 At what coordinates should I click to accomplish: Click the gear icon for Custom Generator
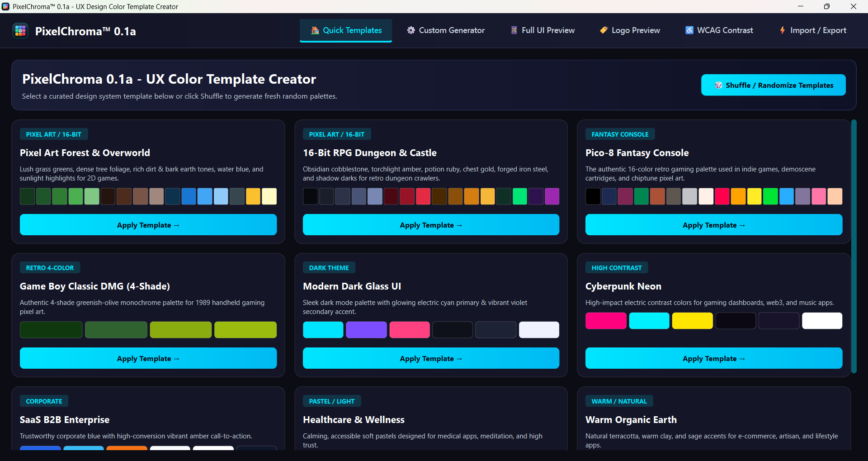click(411, 30)
